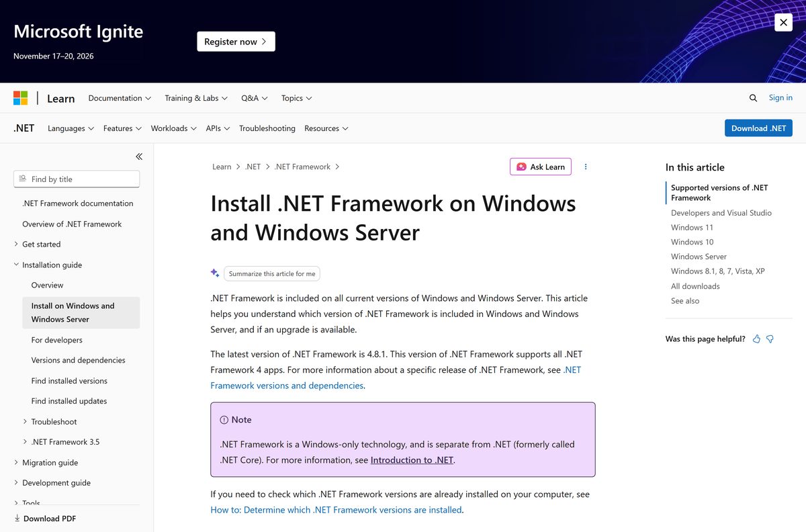Expand the Resources menu

(326, 128)
